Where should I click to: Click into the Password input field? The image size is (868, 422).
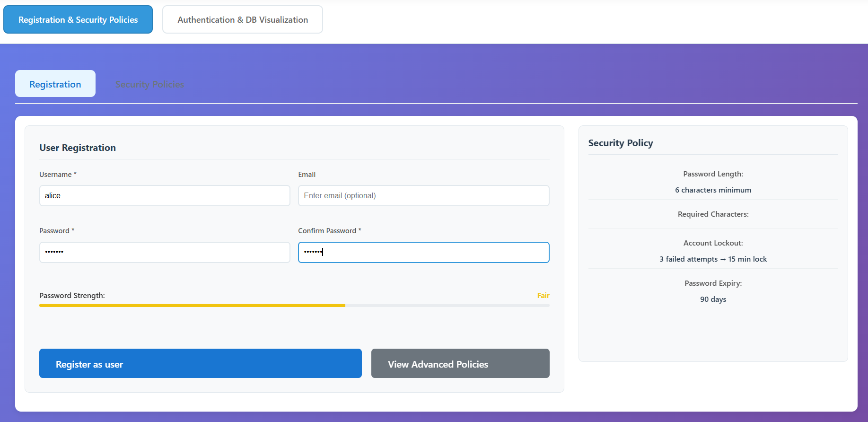click(165, 252)
